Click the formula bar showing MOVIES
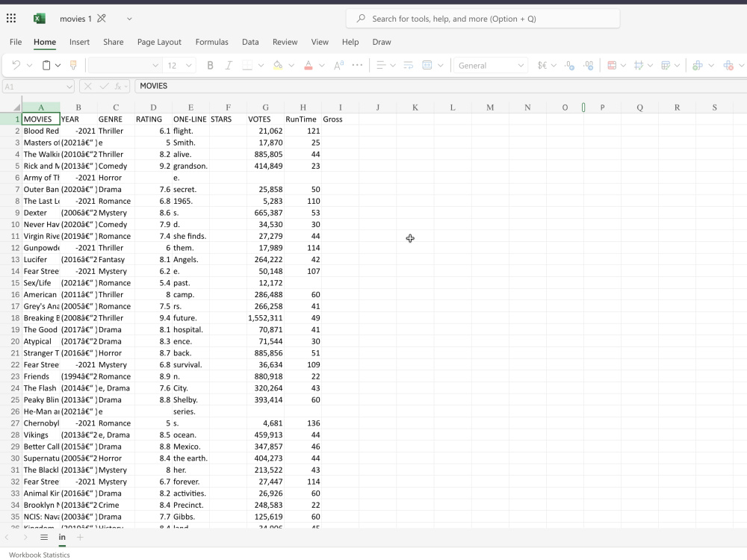747x560 pixels. (x=441, y=86)
